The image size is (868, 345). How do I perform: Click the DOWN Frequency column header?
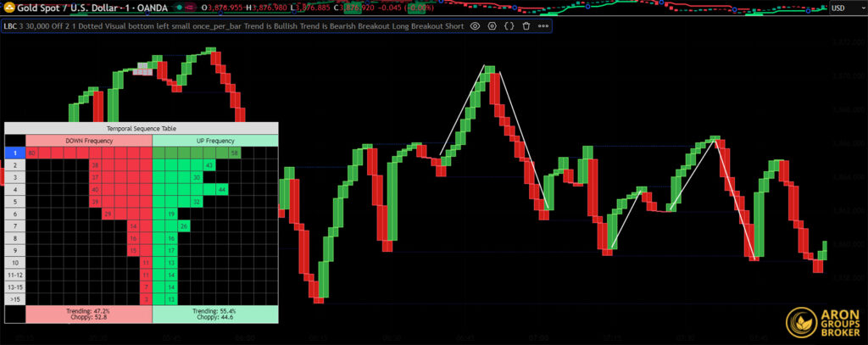(x=89, y=140)
